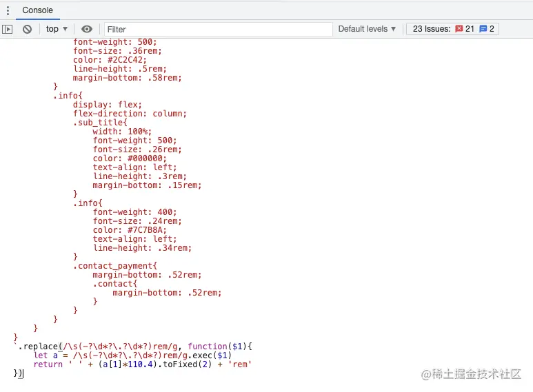Click the blue 2 messages issue badge
This screenshot has height=392, width=533.
point(487,29)
